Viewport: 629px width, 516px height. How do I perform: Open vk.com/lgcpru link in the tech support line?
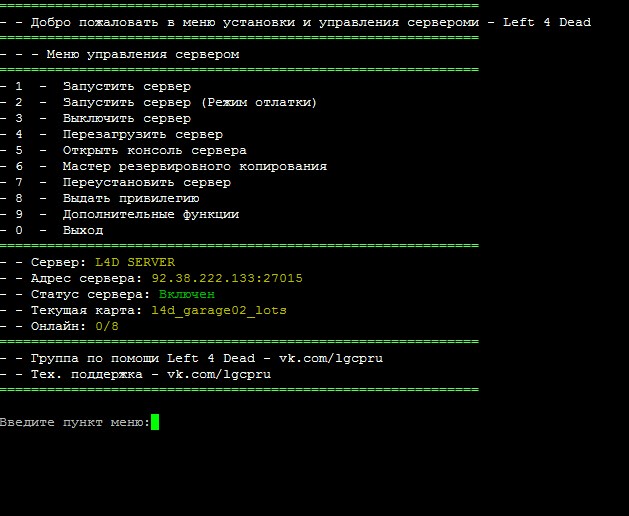click(218, 374)
